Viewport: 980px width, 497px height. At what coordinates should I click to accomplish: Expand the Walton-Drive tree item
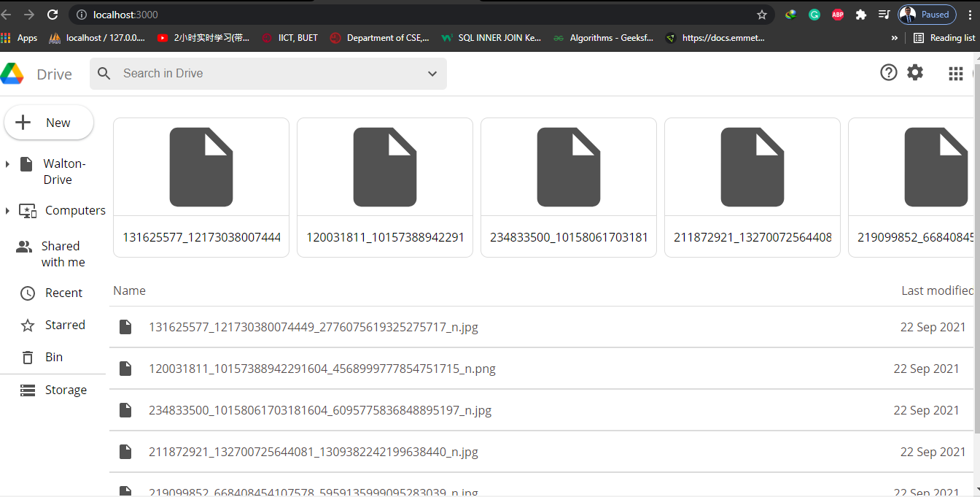[x=7, y=163]
